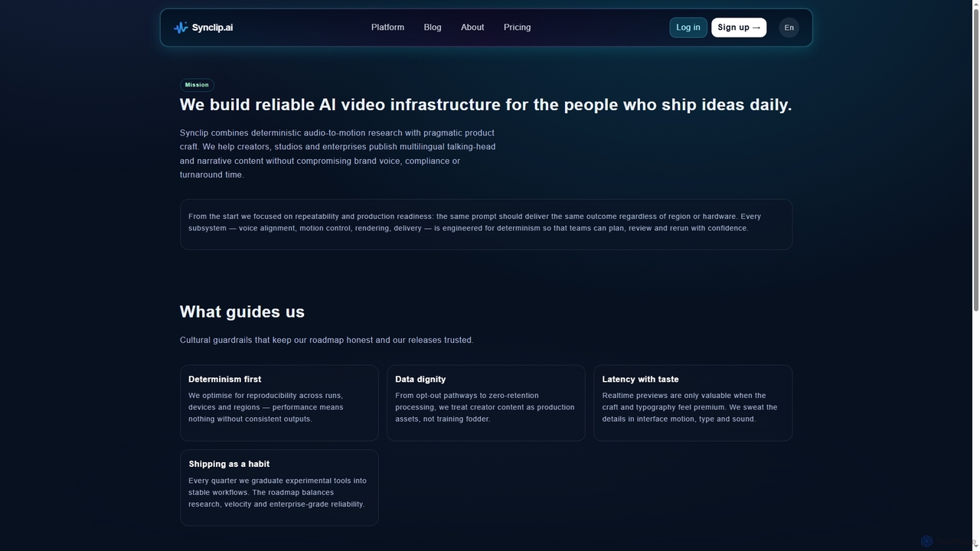Click the Synclip.ai waveform logo icon
This screenshot has height=551, width=980.
point(181,28)
